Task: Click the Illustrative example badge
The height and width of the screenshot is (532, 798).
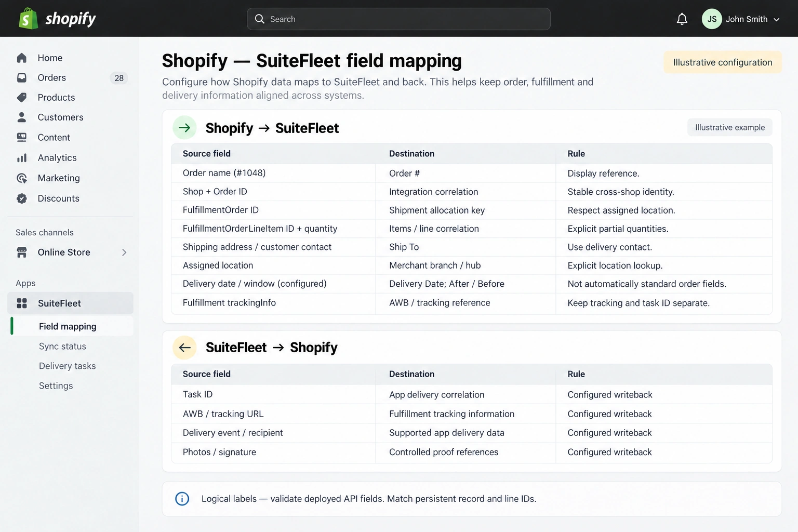Action: pos(730,127)
